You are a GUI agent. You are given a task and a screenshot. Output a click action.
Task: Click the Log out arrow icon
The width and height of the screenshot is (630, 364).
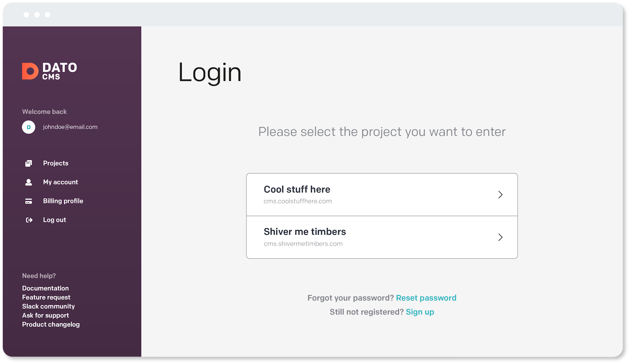29,220
